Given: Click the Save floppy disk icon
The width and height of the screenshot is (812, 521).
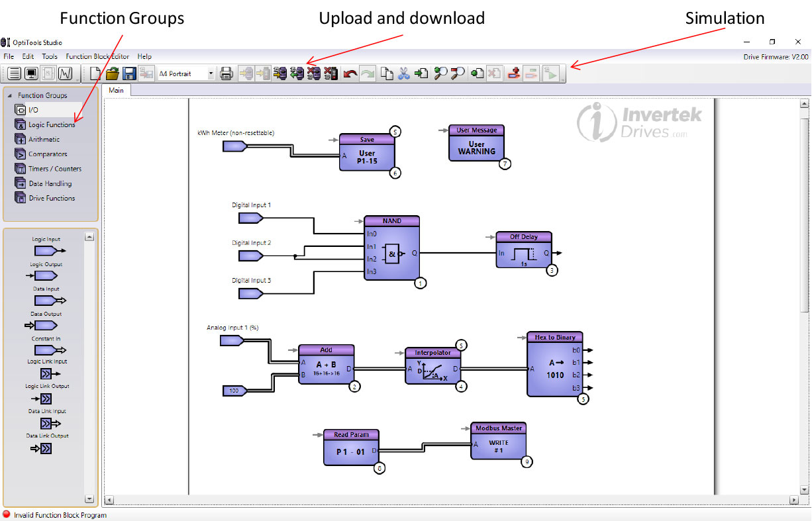Looking at the screenshot, I should pos(130,73).
